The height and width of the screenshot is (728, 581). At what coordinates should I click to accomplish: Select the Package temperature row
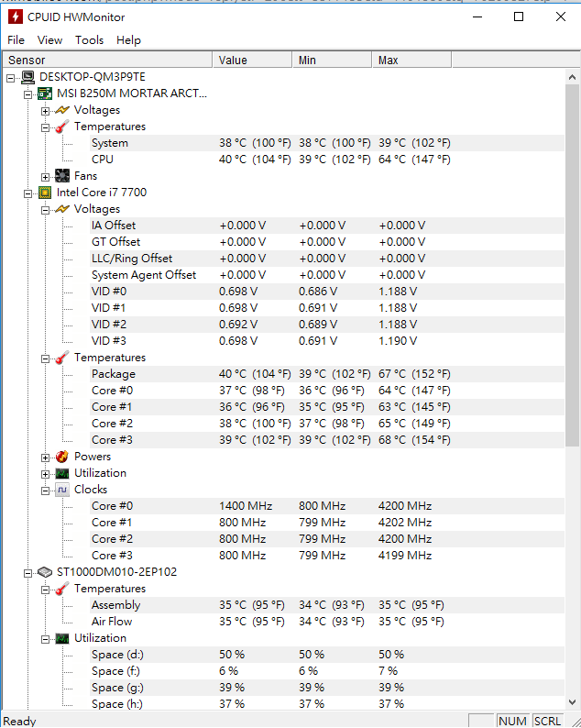tap(327, 374)
